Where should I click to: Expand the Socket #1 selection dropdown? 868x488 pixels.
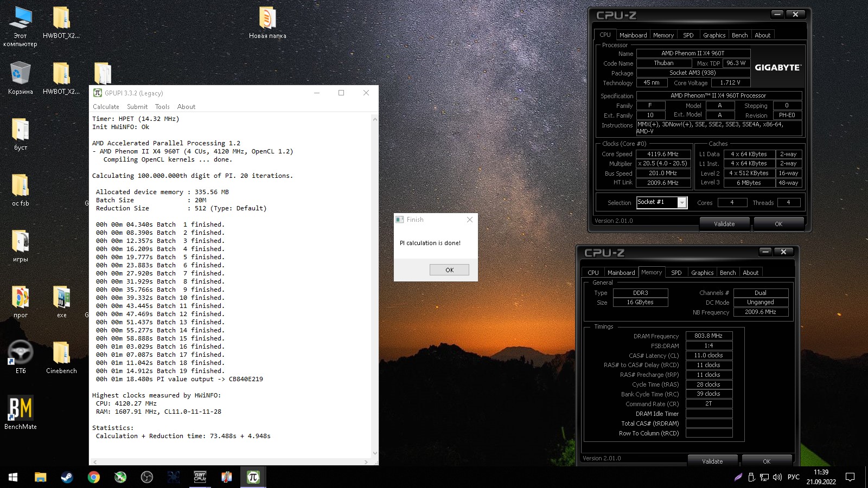682,203
